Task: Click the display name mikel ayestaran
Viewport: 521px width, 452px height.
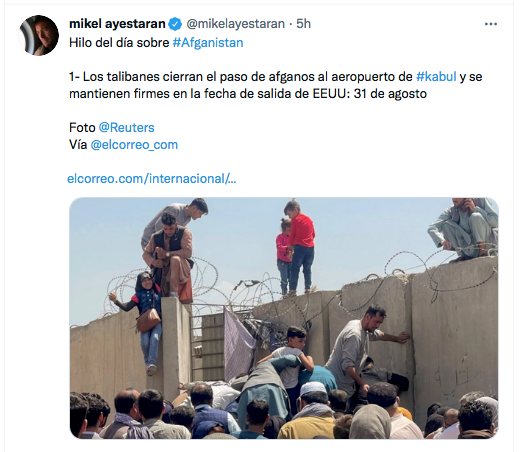Action: (x=117, y=24)
